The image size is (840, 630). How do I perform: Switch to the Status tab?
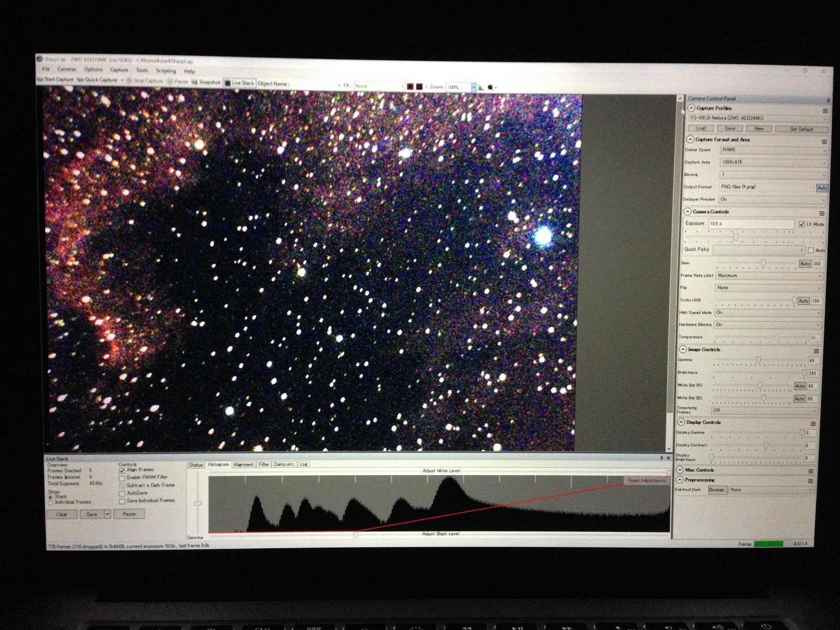coord(196,465)
